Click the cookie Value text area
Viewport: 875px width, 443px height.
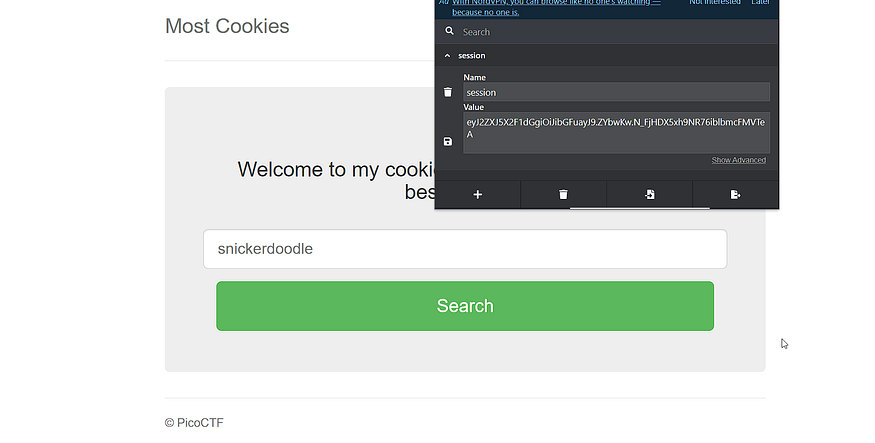(x=616, y=133)
